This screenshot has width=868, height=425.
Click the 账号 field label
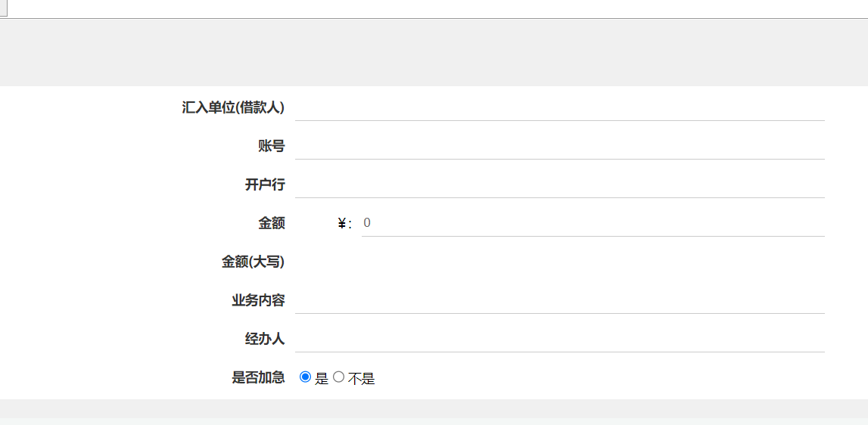coord(272,146)
